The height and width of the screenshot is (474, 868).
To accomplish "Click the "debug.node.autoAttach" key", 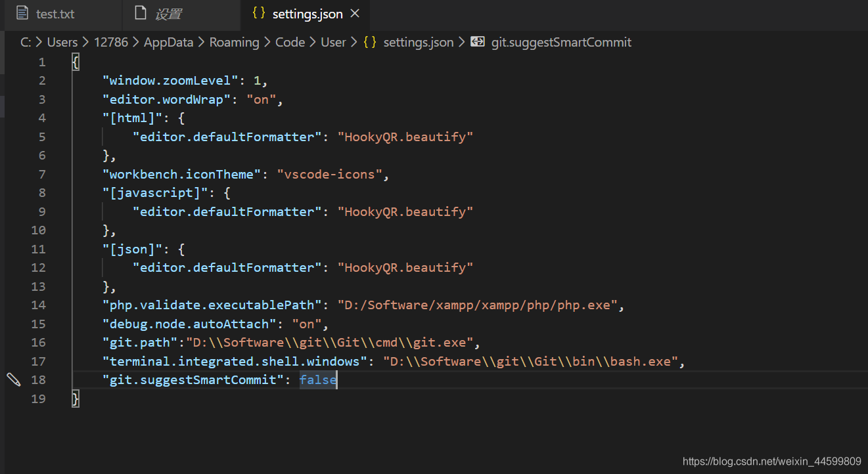I will [x=189, y=324].
